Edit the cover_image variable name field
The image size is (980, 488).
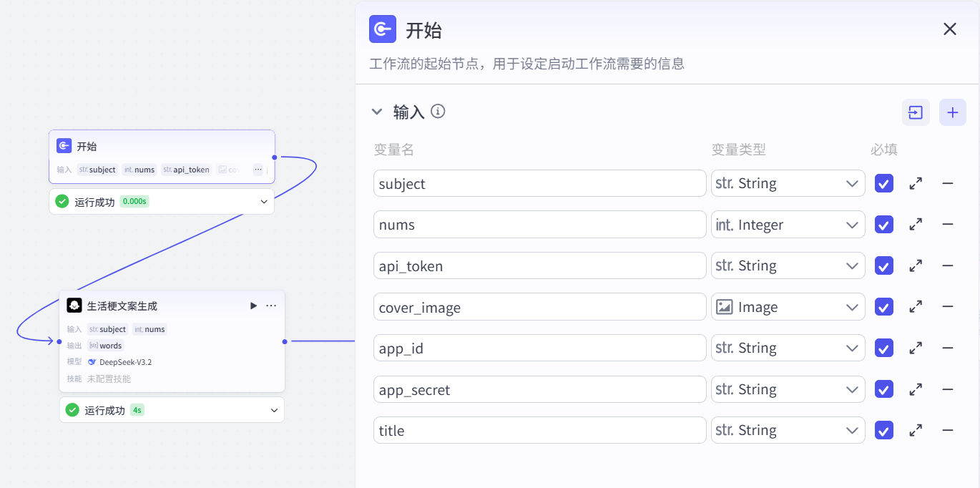(540, 307)
